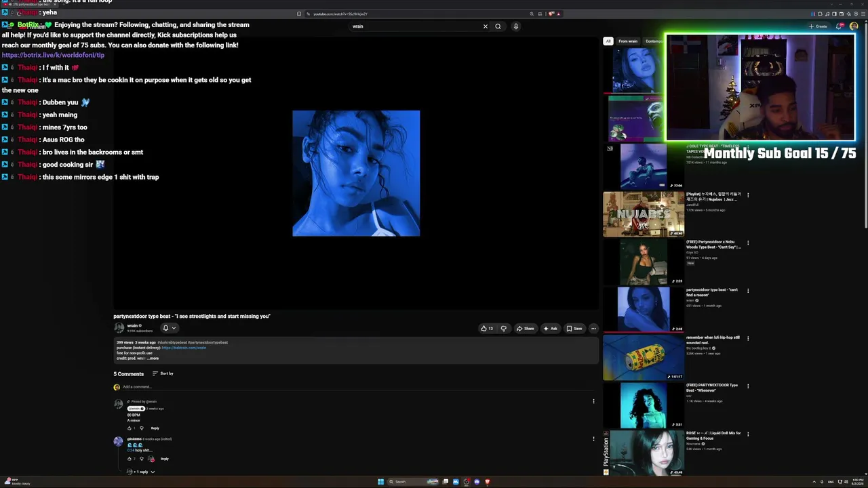The image size is (868, 488).
Task: Open the Liquid DnB Mix thumbnail
Action: point(644,453)
